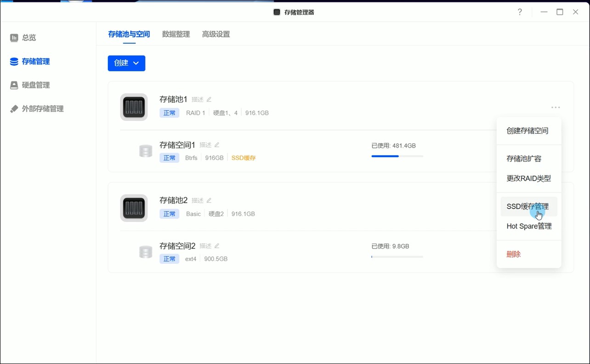590x364 pixels.
Task: Select 存储池扩容 menu option
Action: pos(524,159)
